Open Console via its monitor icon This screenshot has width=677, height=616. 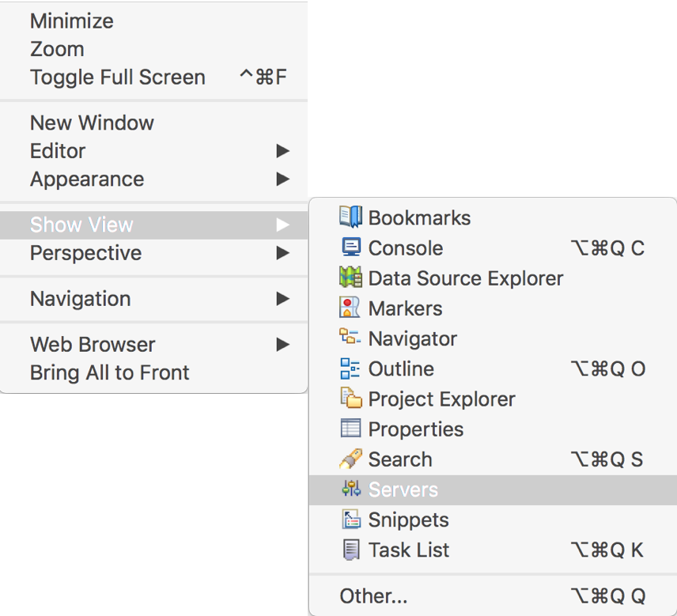point(350,248)
